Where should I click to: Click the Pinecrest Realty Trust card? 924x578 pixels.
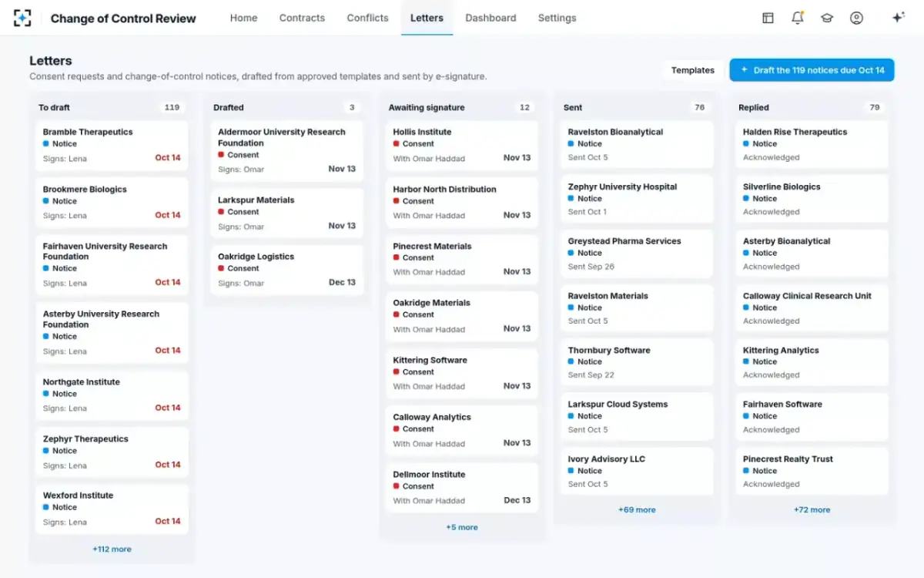coord(812,472)
